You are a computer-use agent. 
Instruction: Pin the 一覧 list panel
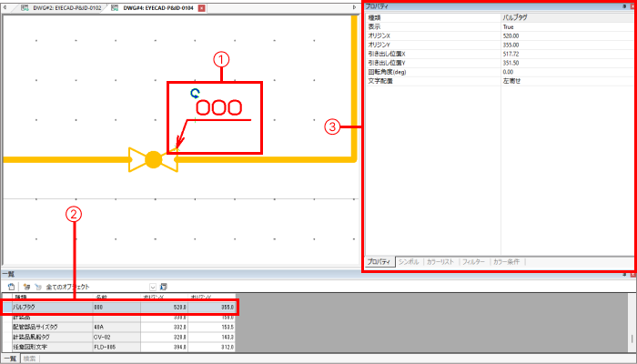pos(623,273)
